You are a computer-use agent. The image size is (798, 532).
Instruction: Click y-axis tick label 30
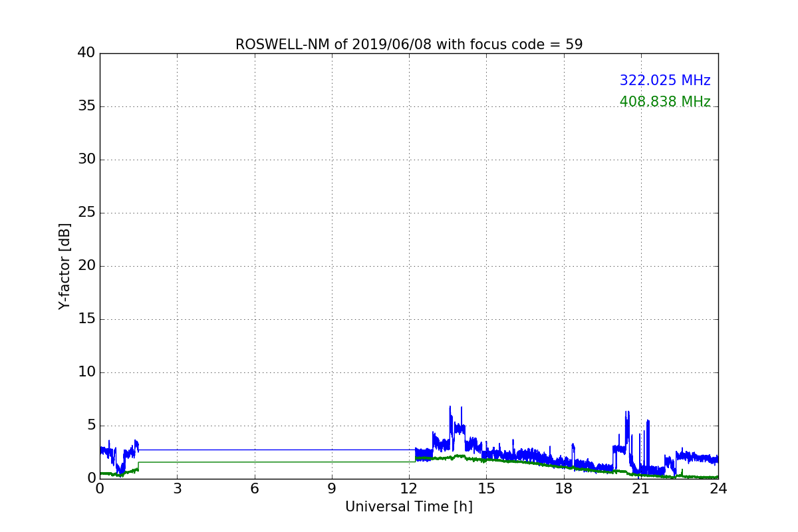[86, 160]
